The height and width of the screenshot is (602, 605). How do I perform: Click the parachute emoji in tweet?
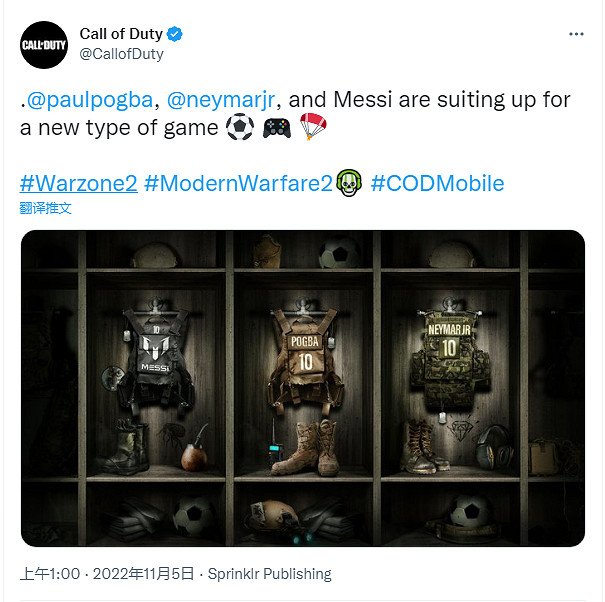tap(313, 128)
